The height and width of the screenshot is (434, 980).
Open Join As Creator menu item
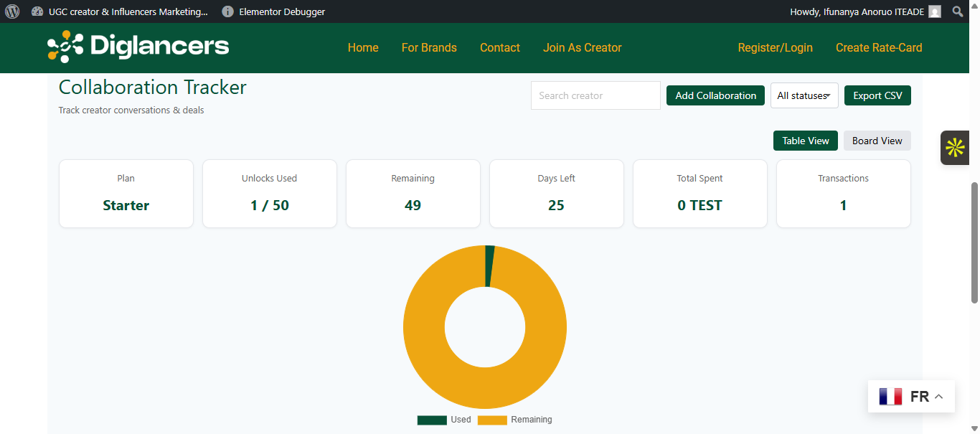[582, 47]
